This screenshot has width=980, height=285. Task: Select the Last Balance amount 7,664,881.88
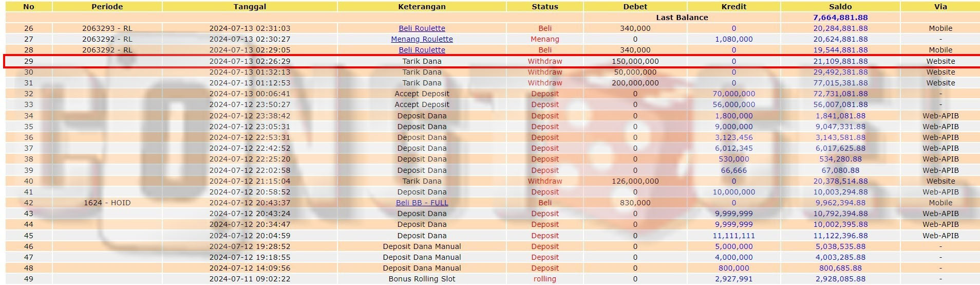(x=840, y=17)
